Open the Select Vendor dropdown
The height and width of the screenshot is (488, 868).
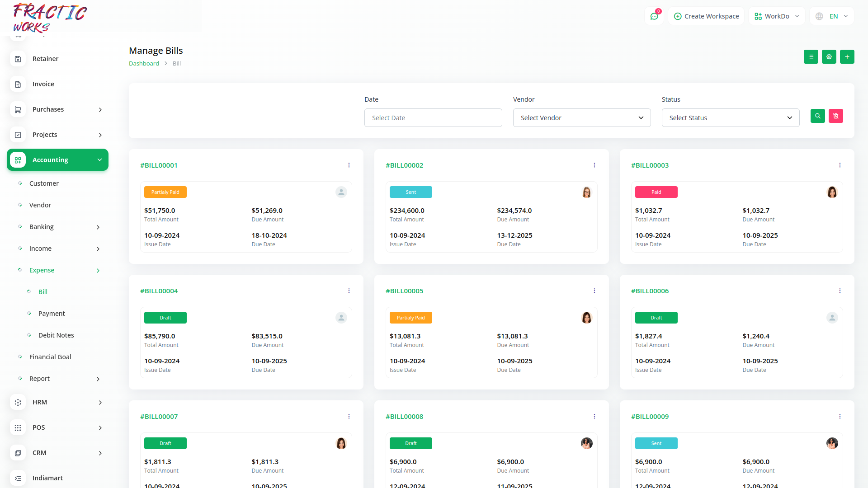tap(581, 118)
